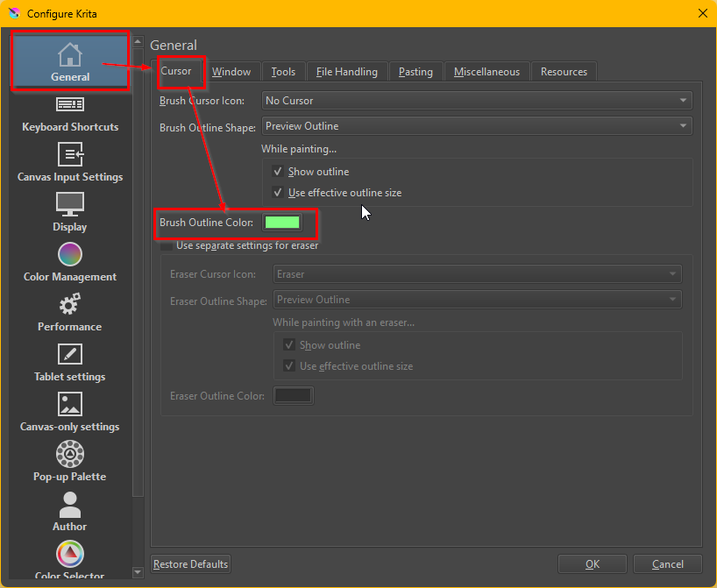Viewport: 717px width, 588px height.
Task: Click the 'General' page heading
Action: 174,46
